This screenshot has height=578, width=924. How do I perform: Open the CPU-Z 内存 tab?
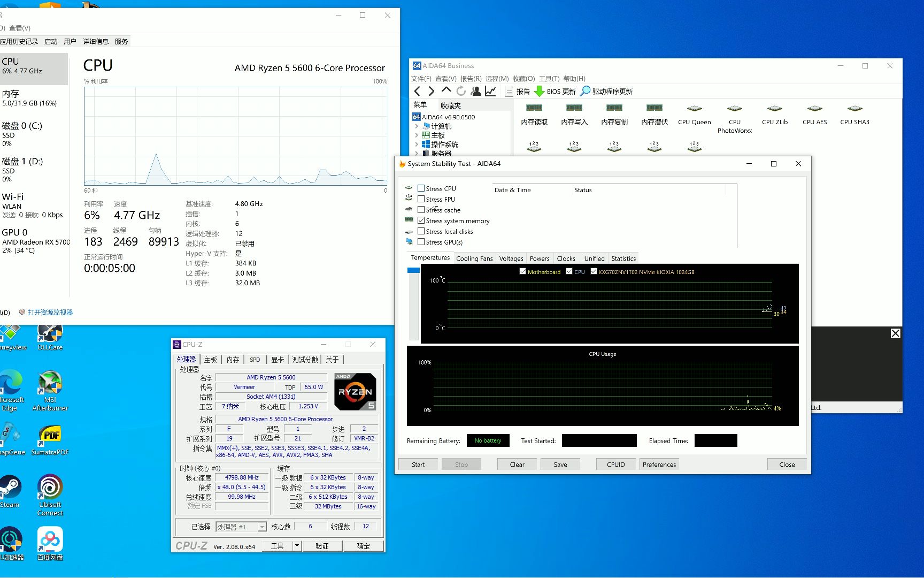point(233,360)
